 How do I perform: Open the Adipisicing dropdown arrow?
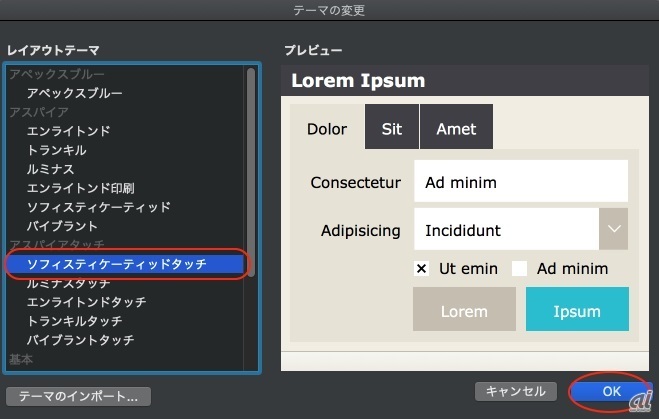pos(613,230)
